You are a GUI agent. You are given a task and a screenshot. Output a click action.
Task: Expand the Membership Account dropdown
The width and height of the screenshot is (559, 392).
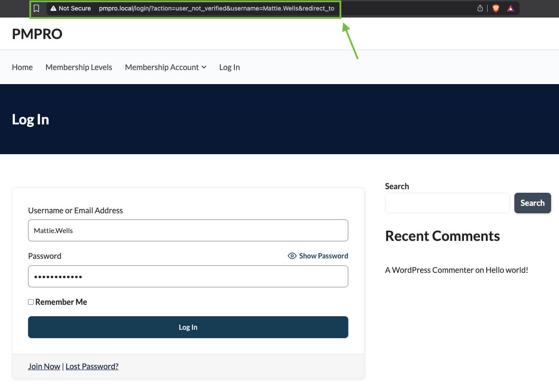[166, 67]
